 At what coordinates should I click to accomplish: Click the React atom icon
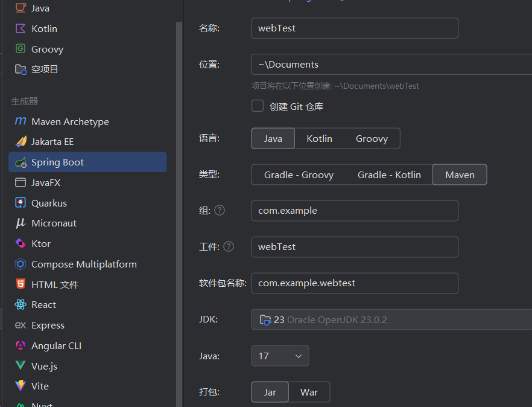pos(21,304)
